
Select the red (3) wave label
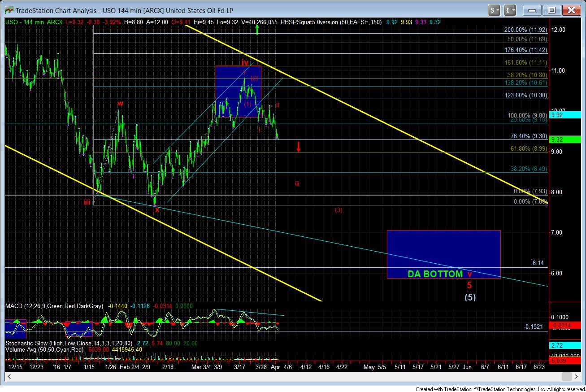point(339,209)
